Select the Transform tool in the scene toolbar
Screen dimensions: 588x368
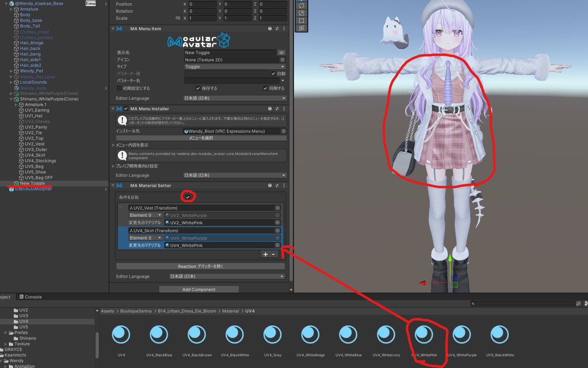click(301, 28)
